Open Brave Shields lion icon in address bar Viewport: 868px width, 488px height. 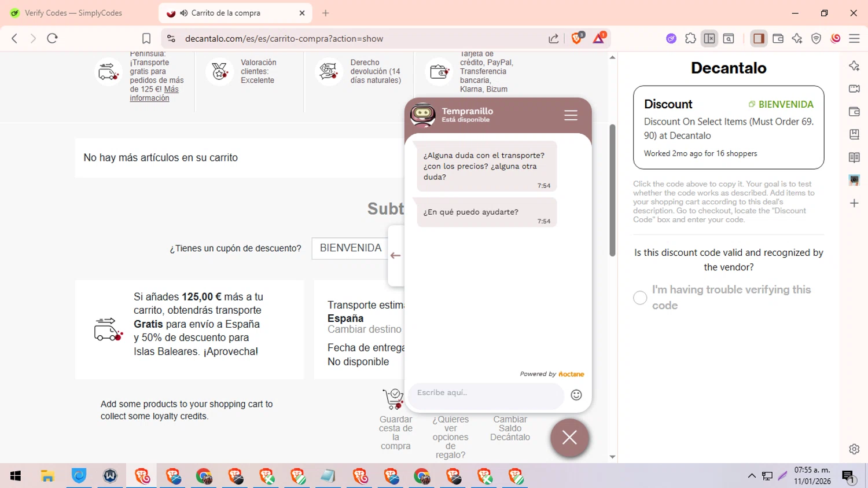[x=577, y=38]
